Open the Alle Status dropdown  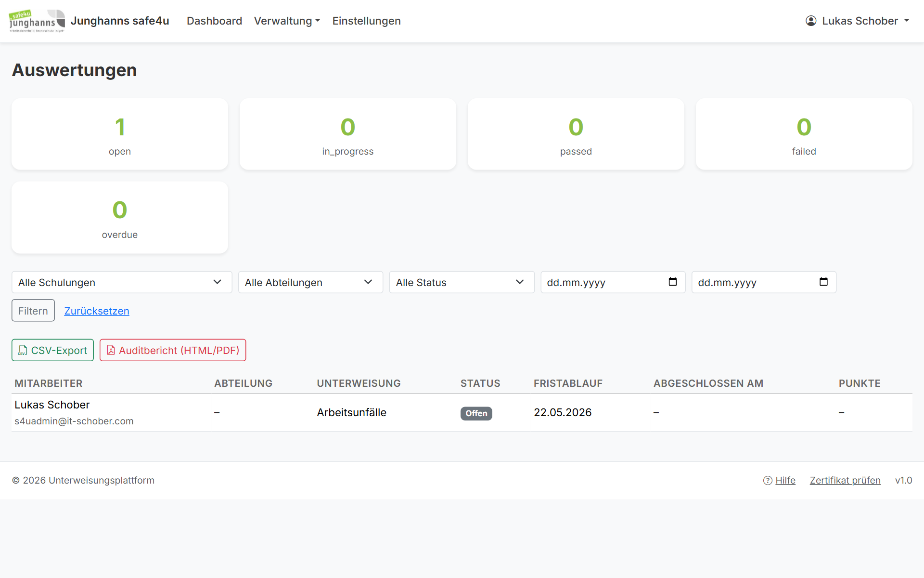point(462,282)
